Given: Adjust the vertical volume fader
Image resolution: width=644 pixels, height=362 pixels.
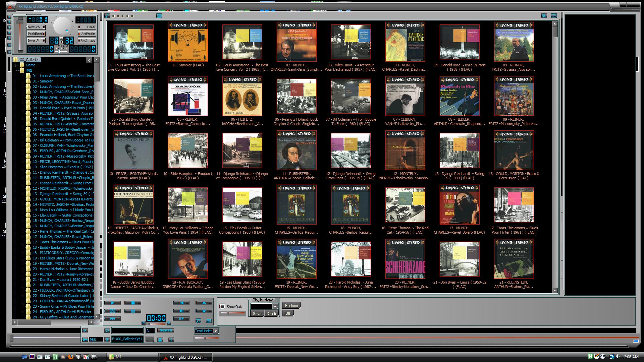Looking at the screenshot, I should 20,35.
